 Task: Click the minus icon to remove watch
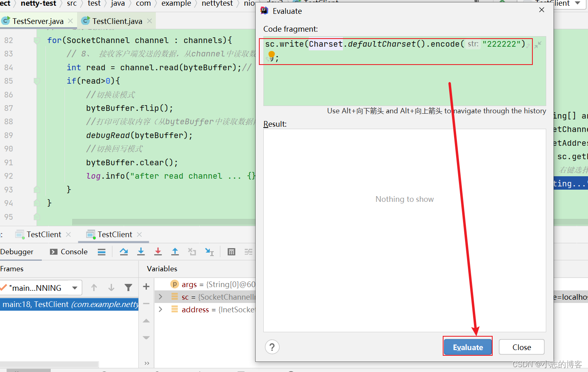(x=146, y=303)
